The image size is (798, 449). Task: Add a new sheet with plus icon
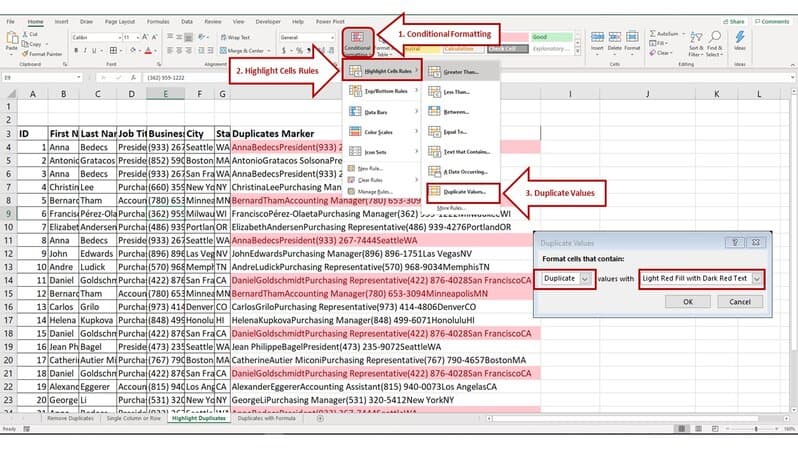coord(320,418)
